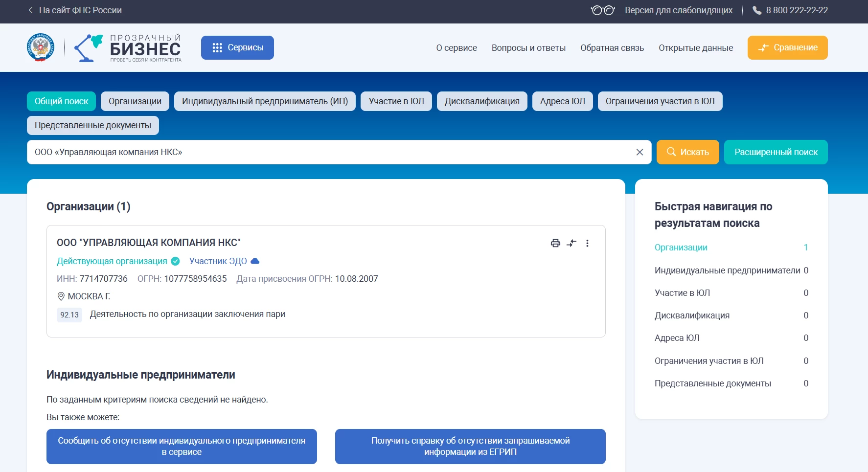Click the phone handset icon
Screen dimensions: 868x472
(757, 10)
